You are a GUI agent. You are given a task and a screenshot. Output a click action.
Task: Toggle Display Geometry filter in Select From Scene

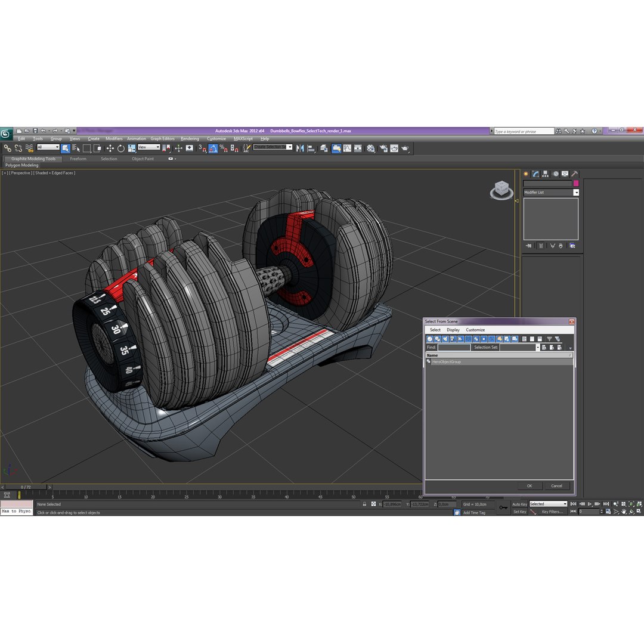coord(430,339)
